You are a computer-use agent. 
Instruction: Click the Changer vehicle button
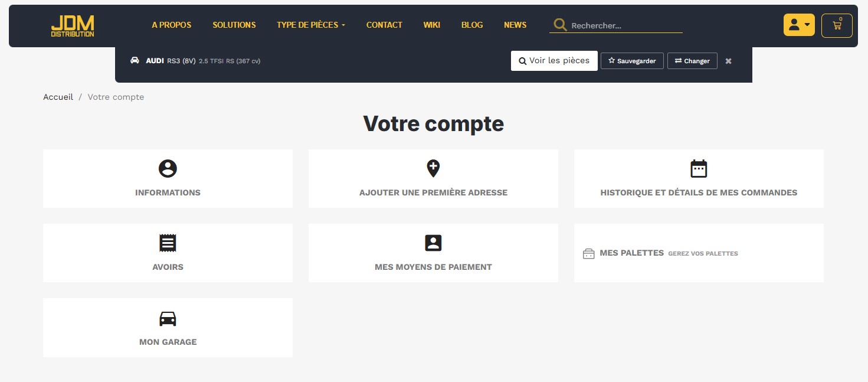pyautogui.click(x=692, y=61)
